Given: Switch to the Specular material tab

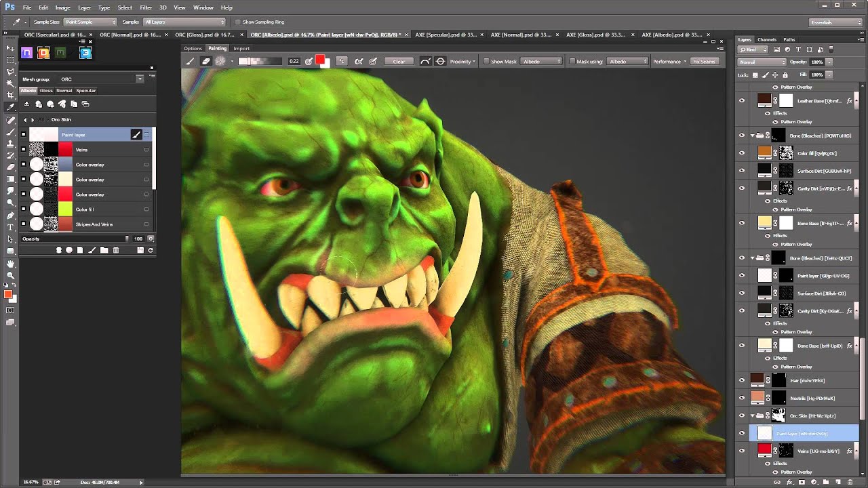Looking at the screenshot, I should pos(86,90).
